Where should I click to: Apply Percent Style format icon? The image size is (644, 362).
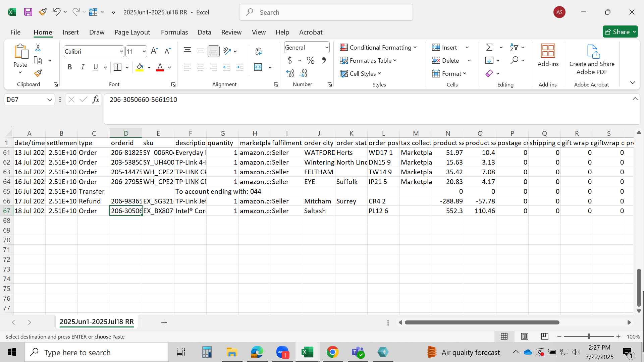[x=311, y=61]
